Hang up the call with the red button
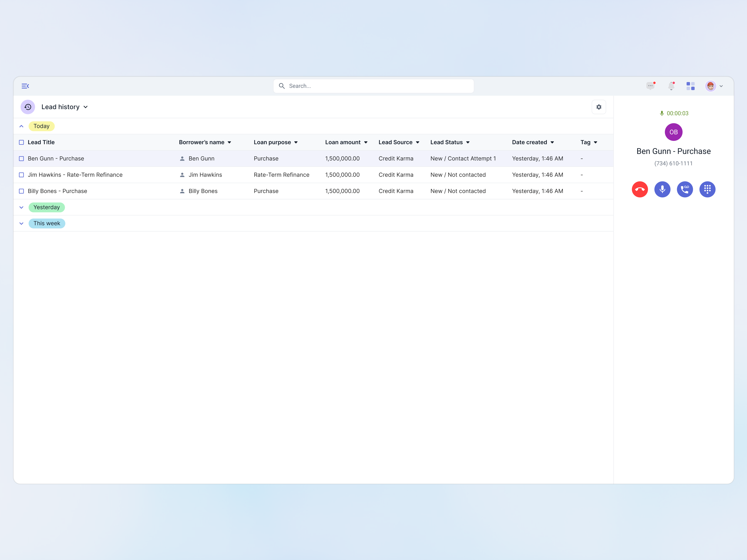747x560 pixels. coord(640,189)
